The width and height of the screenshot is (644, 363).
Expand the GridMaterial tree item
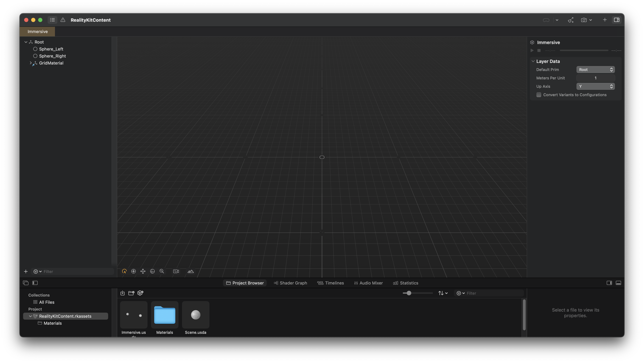[x=31, y=63]
